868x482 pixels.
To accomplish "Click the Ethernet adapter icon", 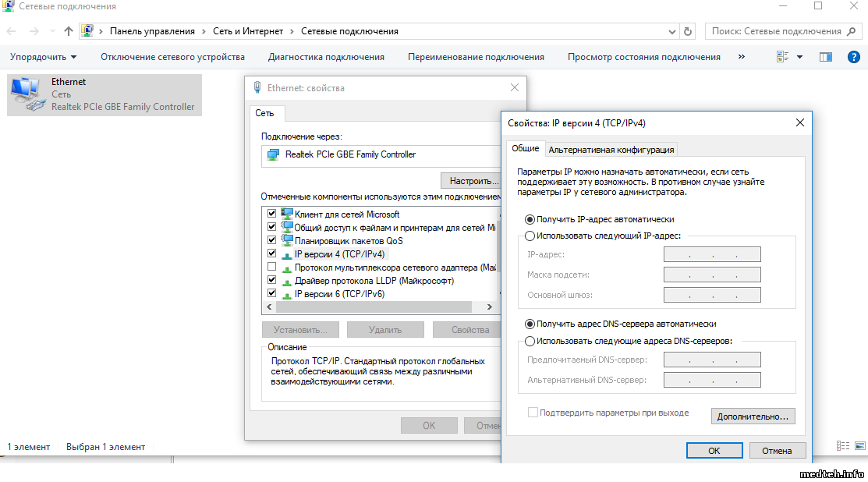I will tap(28, 95).
